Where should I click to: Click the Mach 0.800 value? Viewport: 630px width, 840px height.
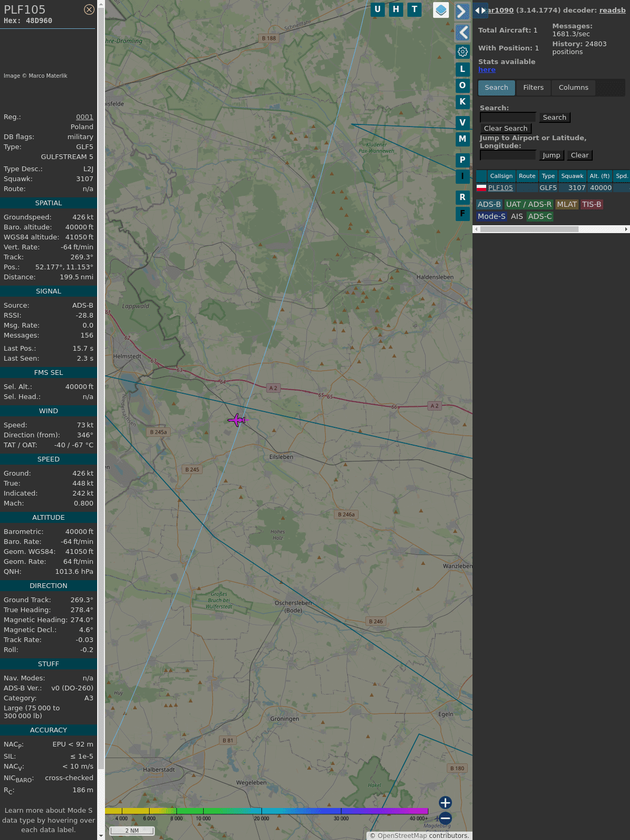83,503
